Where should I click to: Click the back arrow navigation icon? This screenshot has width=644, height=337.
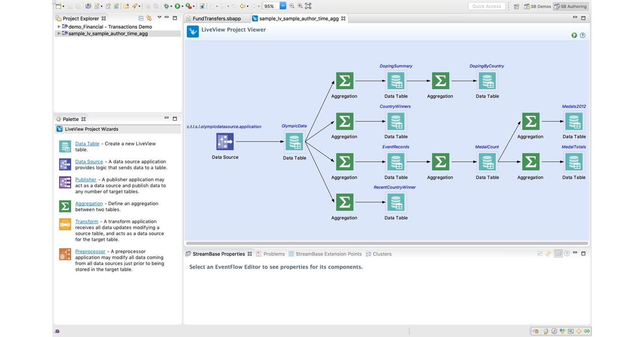tap(242, 6)
